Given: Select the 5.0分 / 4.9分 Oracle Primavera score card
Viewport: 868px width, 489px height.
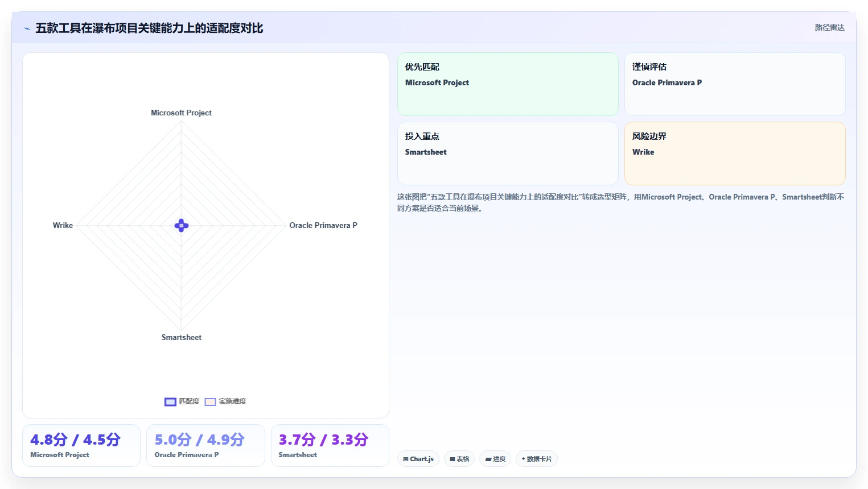Looking at the screenshot, I should pyautogui.click(x=205, y=445).
